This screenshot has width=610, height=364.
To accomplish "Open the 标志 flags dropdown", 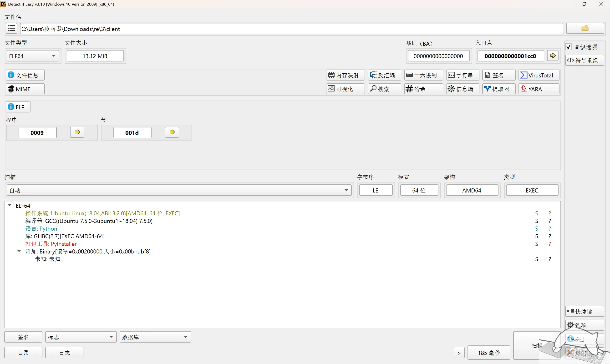I will tap(81, 337).
